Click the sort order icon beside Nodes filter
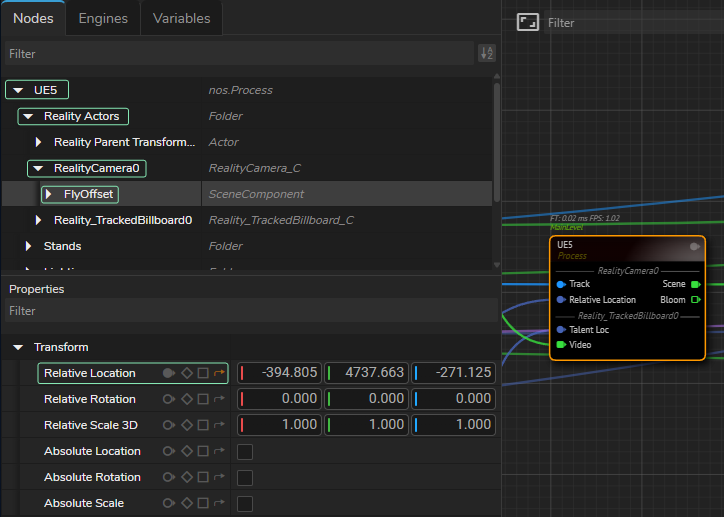Image resolution: width=724 pixels, height=517 pixels. (487, 54)
